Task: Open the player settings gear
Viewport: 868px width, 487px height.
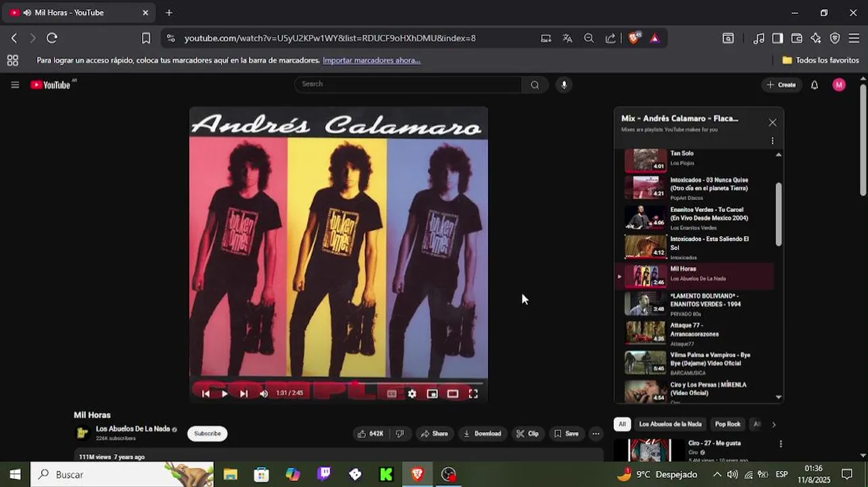Action: tap(412, 394)
